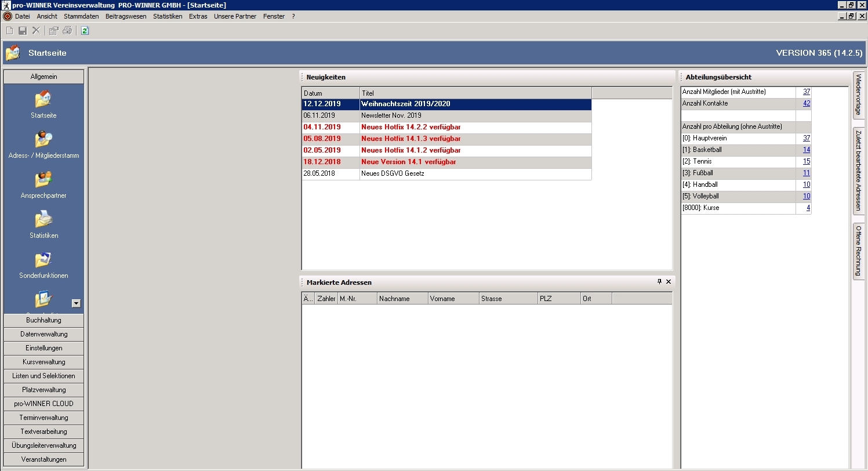Select the Newsletter Nov. 2019 news row

point(446,116)
